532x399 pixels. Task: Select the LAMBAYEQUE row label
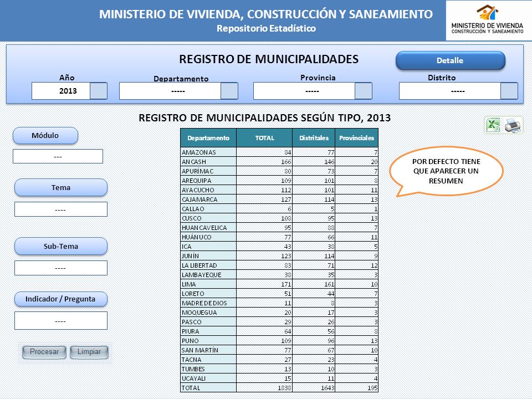(202, 275)
